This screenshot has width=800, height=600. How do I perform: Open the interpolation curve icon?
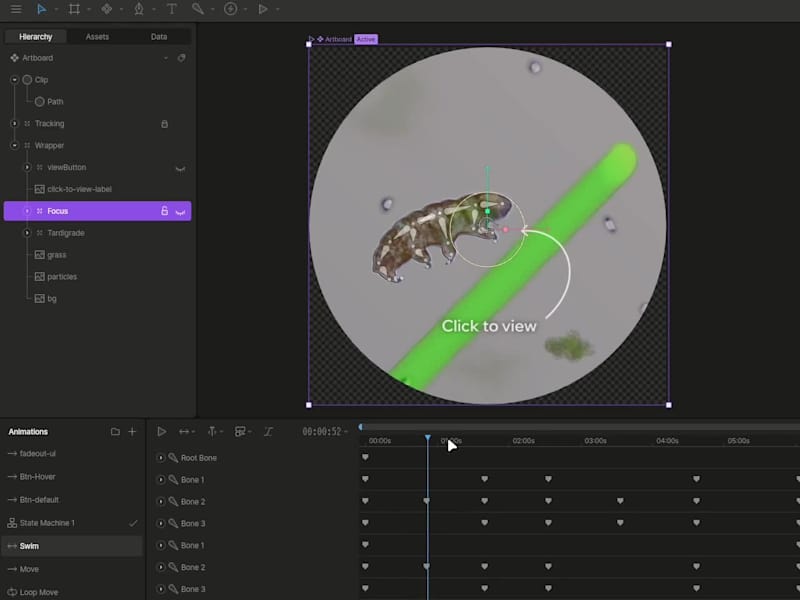[x=268, y=432]
